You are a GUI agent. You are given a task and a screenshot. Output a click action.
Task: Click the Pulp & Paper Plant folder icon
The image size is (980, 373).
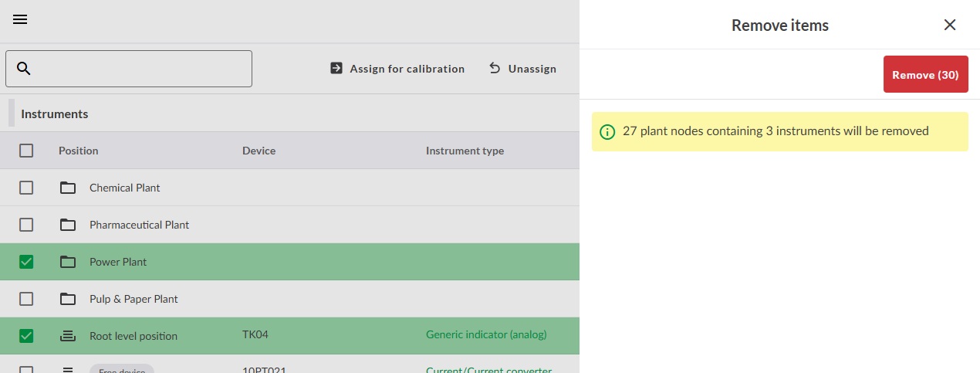tap(68, 299)
